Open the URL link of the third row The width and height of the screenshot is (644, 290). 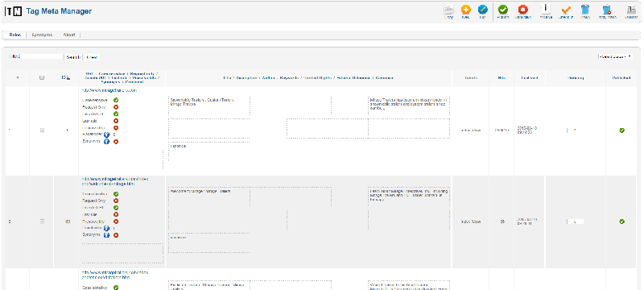115,275
